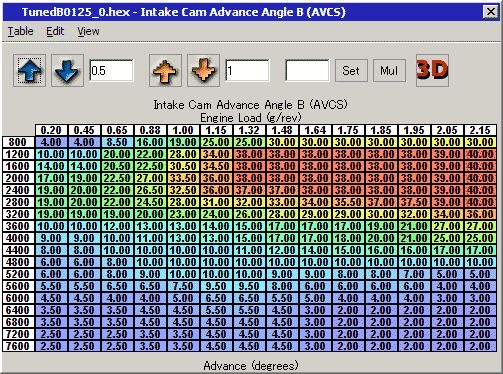Select the 1.48 engine load column header
This screenshot has height=374, width=503.
[282, 130]
